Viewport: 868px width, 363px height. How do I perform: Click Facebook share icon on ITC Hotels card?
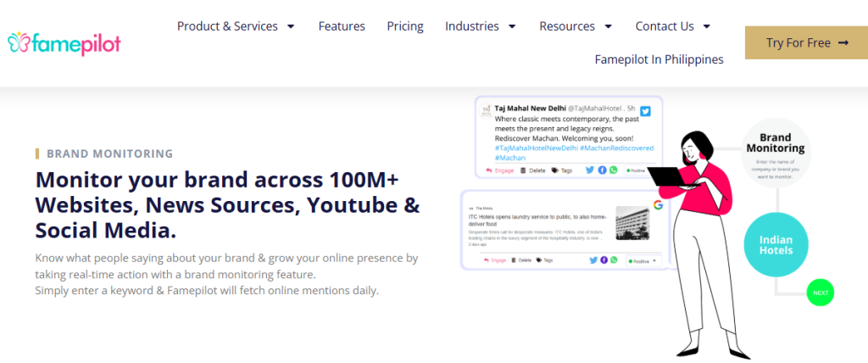click(x=604, y=260)
